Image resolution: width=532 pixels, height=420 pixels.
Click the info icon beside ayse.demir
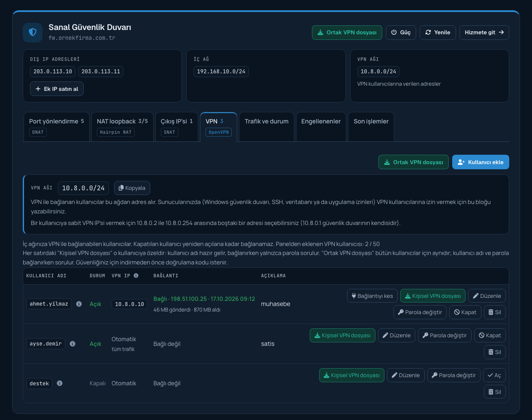coord(73,344)
